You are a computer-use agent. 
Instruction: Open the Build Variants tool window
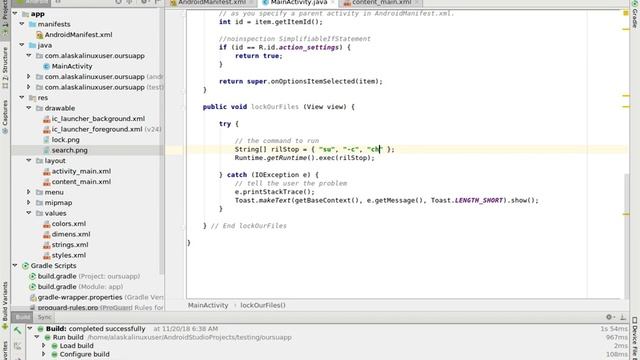click(x=5, y=304)
